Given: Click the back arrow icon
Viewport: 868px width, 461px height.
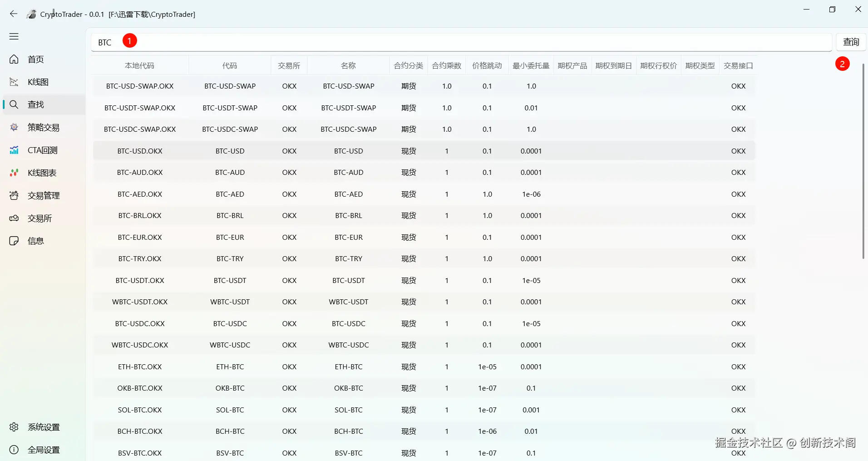Looking at the screenshot, I should (x=14, y=14).
